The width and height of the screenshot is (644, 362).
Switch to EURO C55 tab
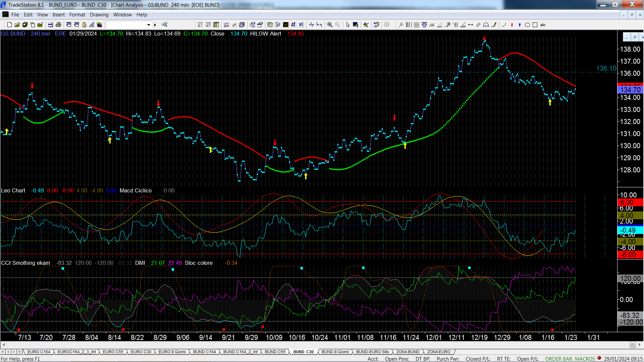(113, 352)
